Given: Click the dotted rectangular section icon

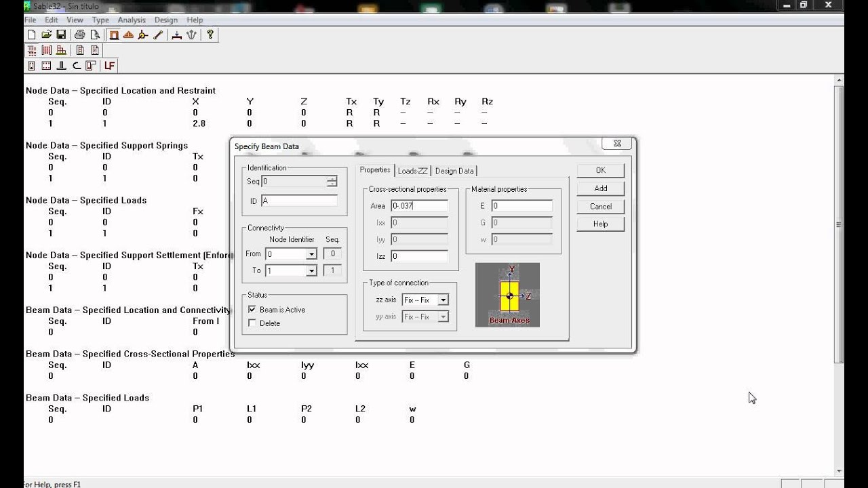Looking at the screenshot, I should pyautogui.click(x=46, y=66).
